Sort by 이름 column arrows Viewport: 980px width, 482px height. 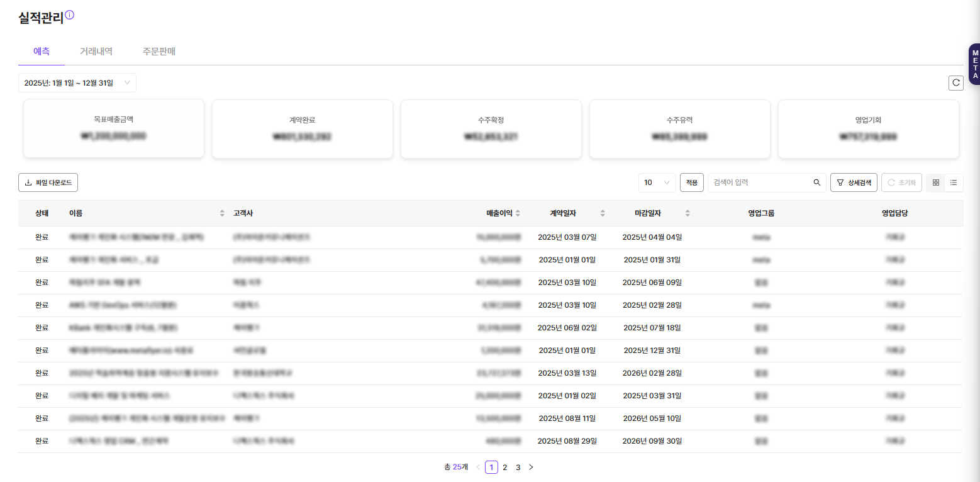click(222, 213)
